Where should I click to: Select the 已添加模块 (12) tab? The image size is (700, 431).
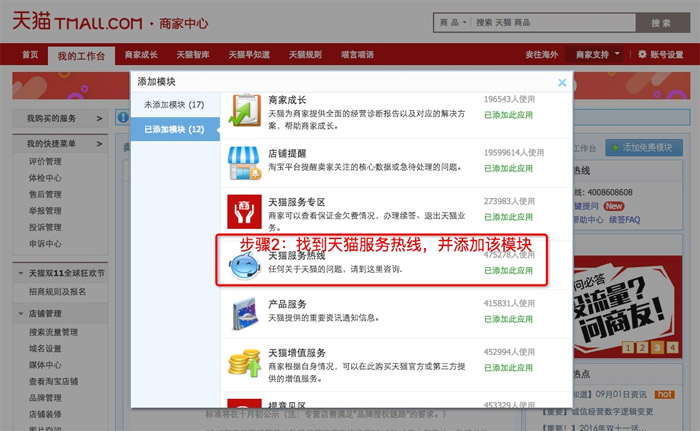[x=174, y=129]
